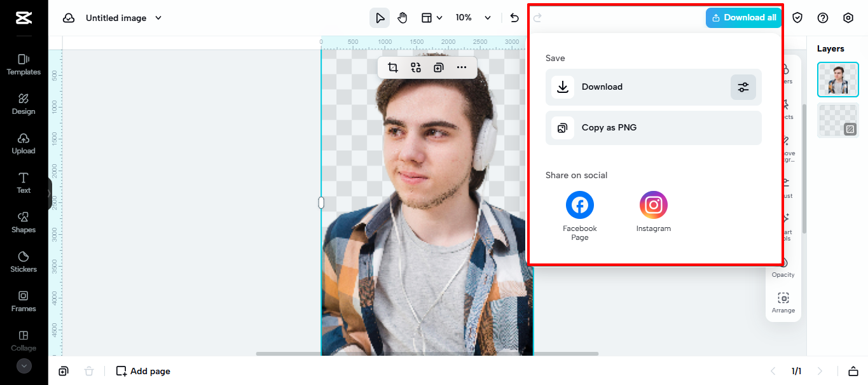
Task: Select the Move tool in the top toolbar
Action: pyautogui.click(x=379, y=18)
